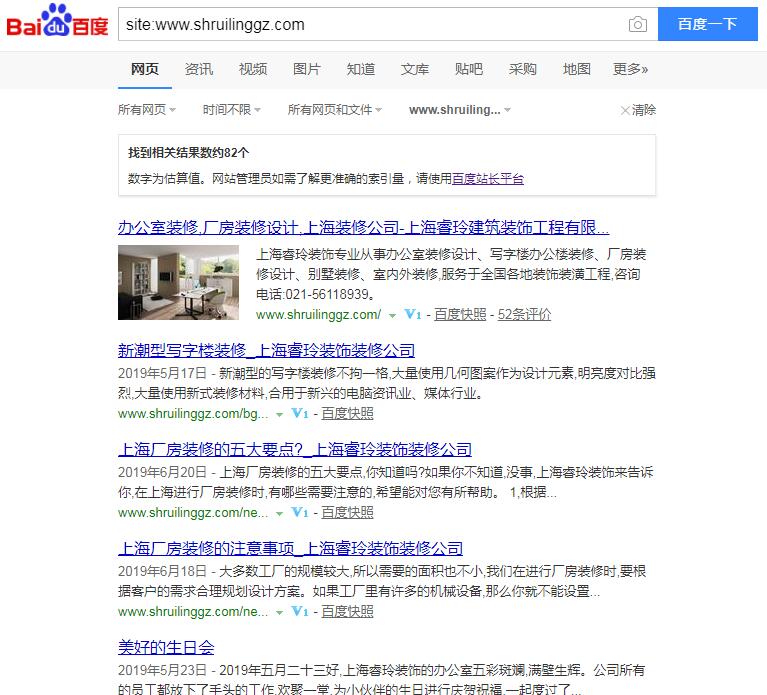The width and height of the screenshot is (767, 695).
Task: Open camera image search icon
Action: [x=637, y=24]
